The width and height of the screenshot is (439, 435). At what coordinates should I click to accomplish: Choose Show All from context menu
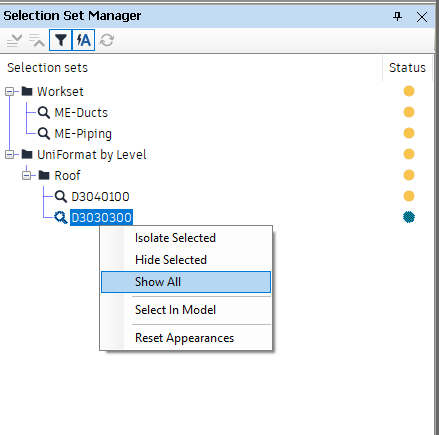[x=186, y=282]
